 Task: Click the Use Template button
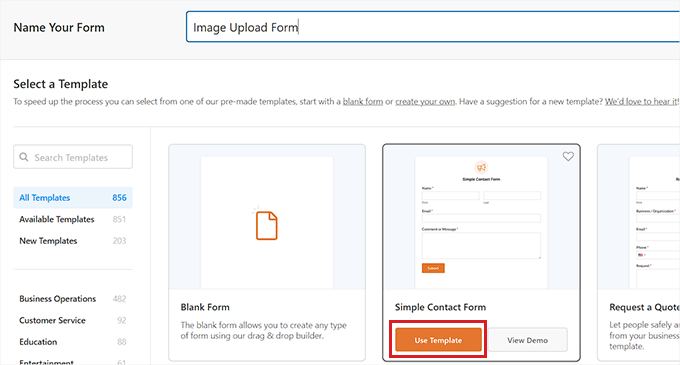click(438, 340)
